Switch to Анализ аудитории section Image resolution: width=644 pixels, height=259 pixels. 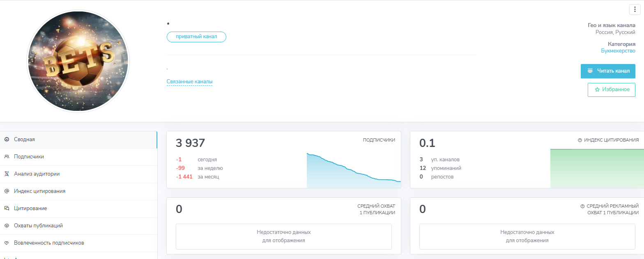(x=37, y=174)
